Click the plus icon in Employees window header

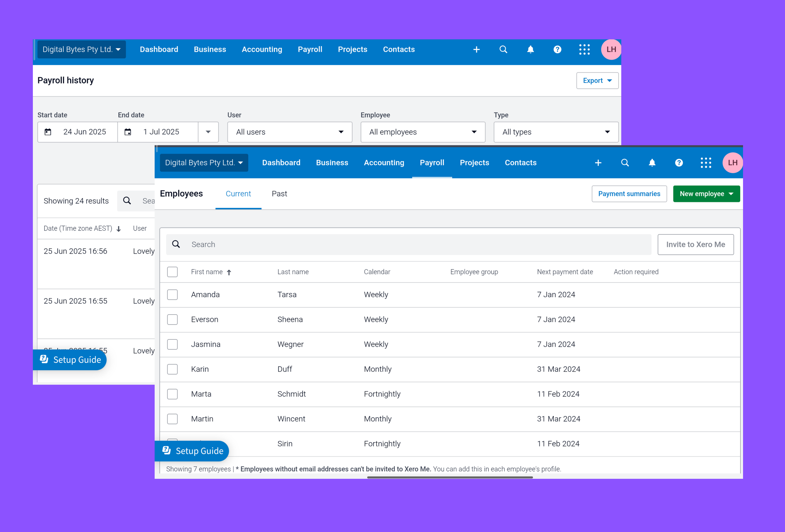pyautogui.click(x=598, y=163)
